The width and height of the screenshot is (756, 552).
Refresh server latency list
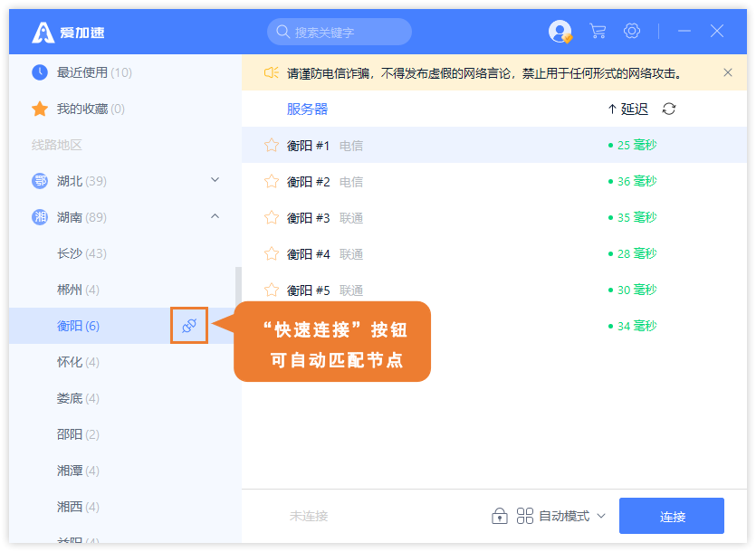point(669,109)
